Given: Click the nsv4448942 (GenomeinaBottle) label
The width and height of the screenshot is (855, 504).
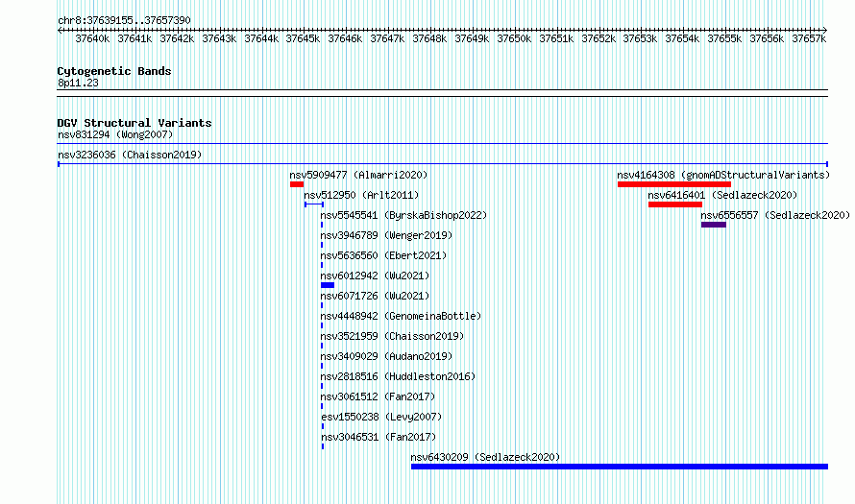Looking at the screenshot, I should point(401,316).
